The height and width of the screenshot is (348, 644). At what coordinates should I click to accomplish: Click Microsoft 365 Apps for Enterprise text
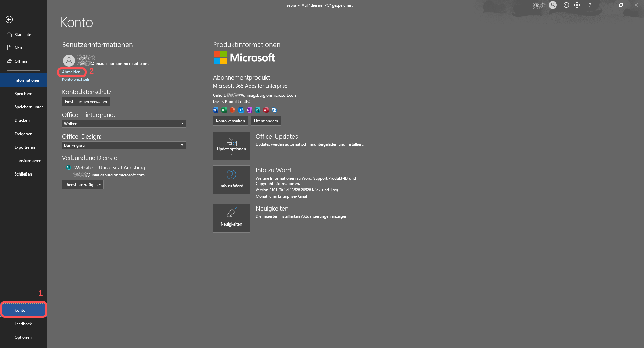250,86
